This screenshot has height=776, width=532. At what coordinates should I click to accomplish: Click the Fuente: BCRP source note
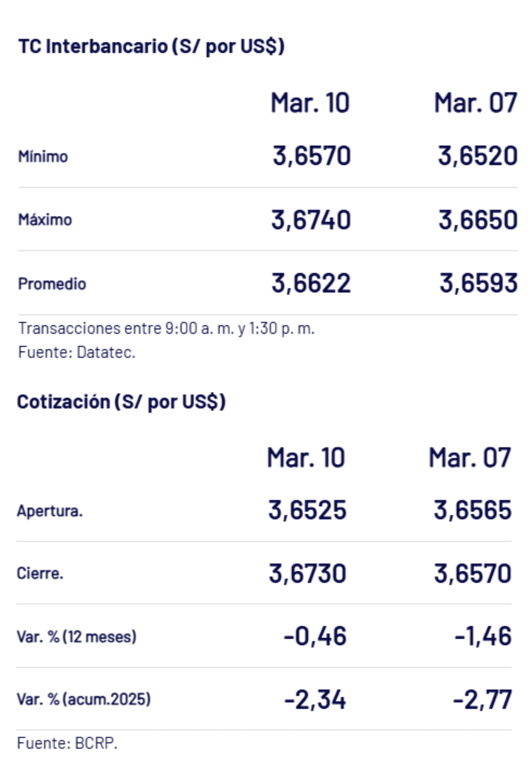(67, 743)
